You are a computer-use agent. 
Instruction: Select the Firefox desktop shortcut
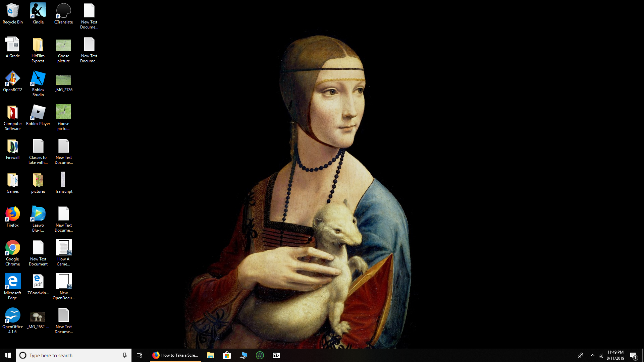tap(13, 217)
